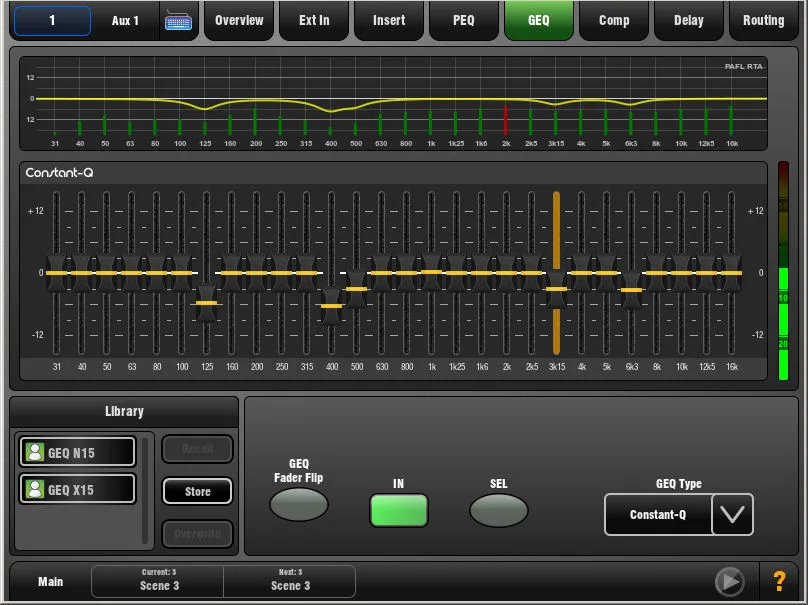808x605 pixels.
Task: Toggle the SEL button
Action: [x=499, y=510]
